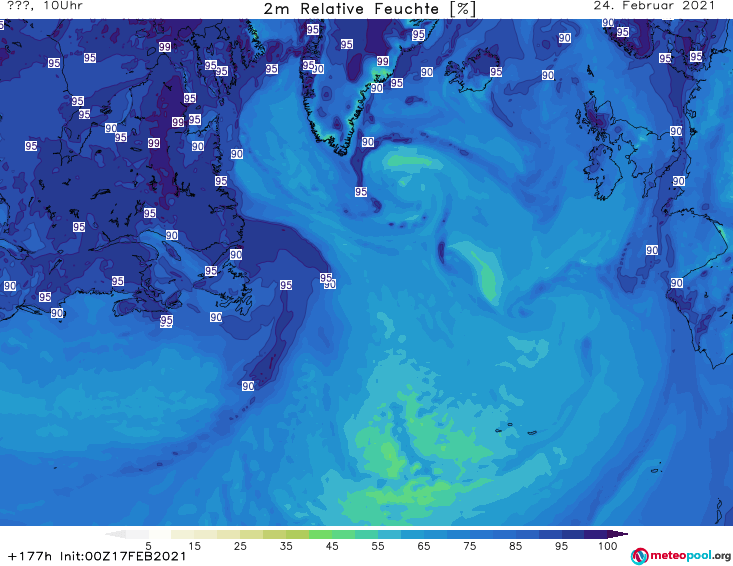Click the 99 contour label over Greenland's ice sheet
The height and width of the screenshot is (566, 733).
click(383, 61)
